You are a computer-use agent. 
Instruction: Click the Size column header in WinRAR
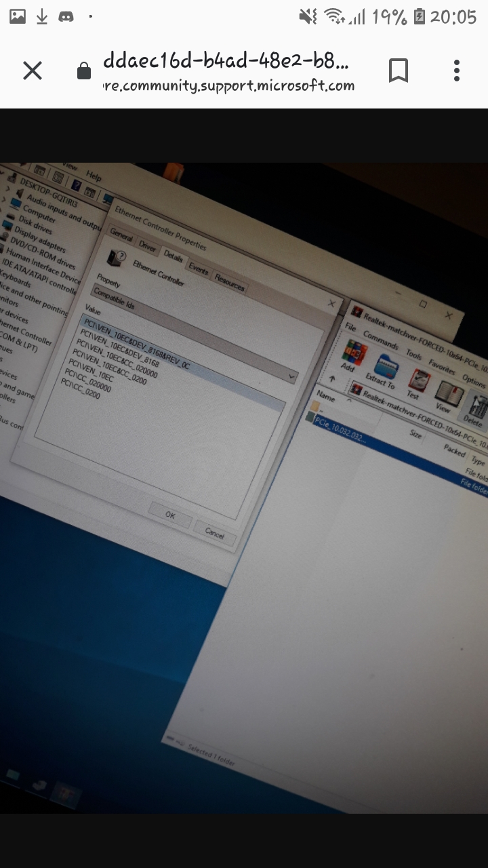(x=415, y=434)
